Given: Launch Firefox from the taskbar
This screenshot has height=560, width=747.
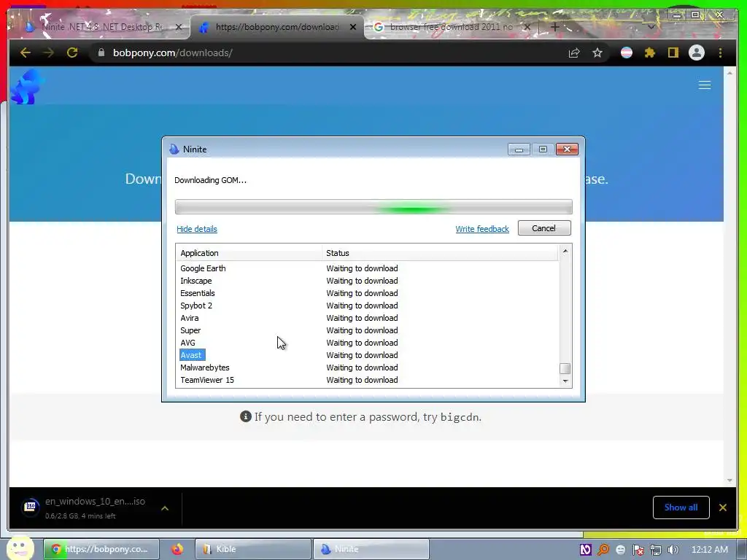Looking at the screenshot, I should [x=177, y=549].
